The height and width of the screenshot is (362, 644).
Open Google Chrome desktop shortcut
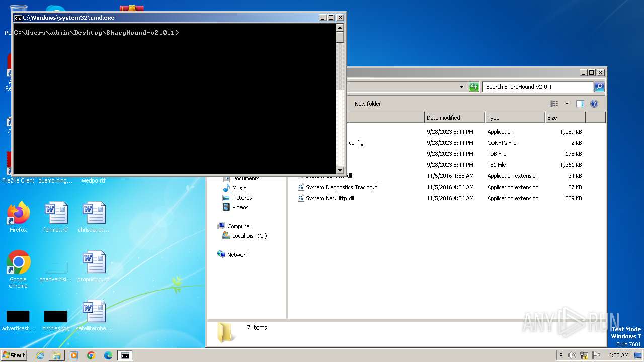tap(18, 269)
